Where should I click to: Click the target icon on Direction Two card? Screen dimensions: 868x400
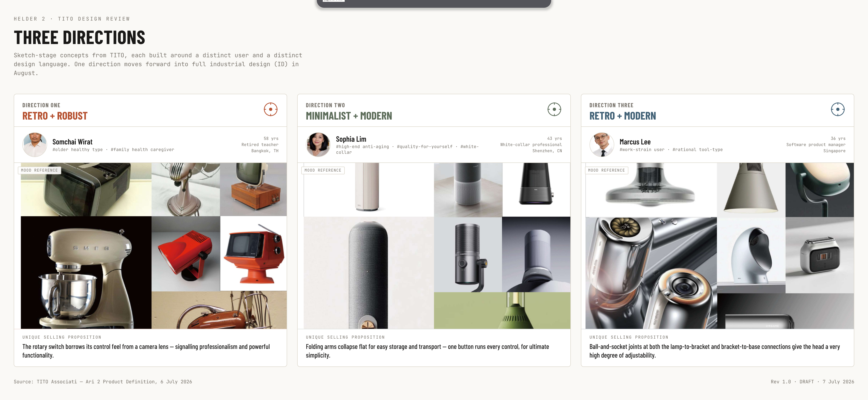coord(554,110)
